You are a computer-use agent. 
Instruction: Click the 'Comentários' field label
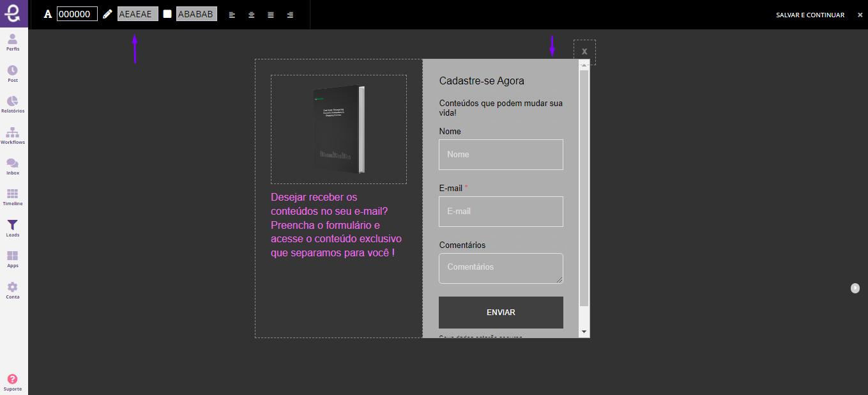pyautogui.click(x=462, y=245)
